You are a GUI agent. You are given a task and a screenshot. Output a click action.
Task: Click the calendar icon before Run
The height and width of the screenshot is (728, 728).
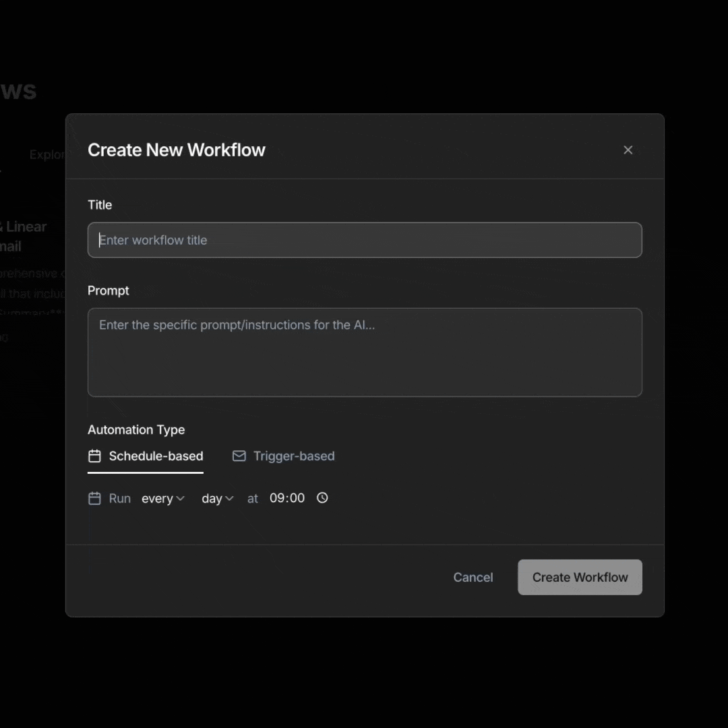94,498
